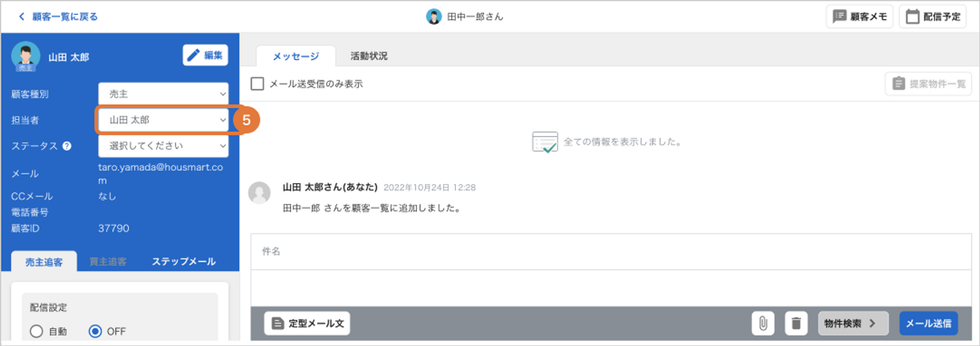Click the メール送信 send button

(x=929, y=323)
